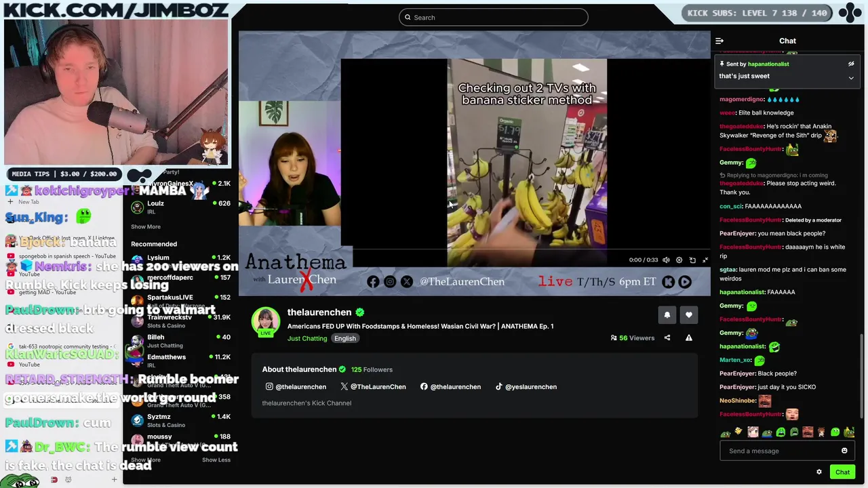
Task: Enable theater mode on the video player
Action: pos(692,260)
